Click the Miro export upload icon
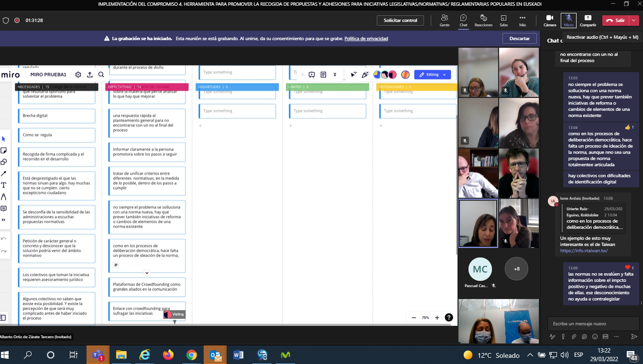643x364 pixels. pos(89,75)
